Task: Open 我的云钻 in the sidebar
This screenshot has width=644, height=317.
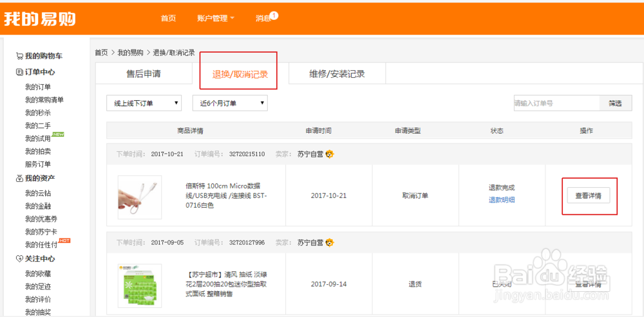Action: coord(38,193)
